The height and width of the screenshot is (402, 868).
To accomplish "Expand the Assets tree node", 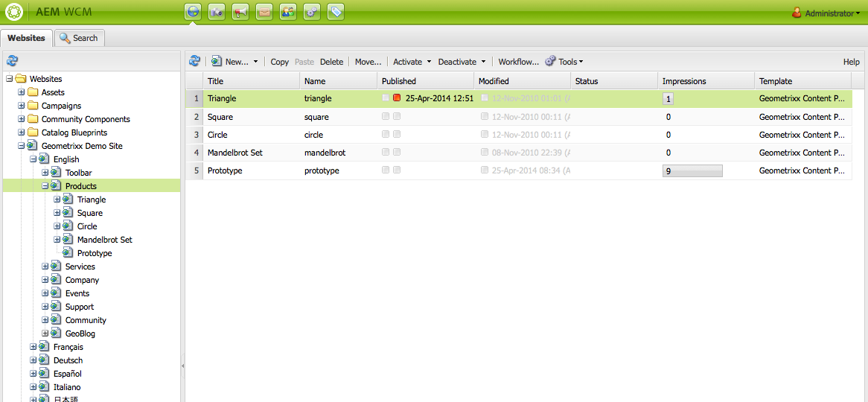I will click(22, 92).
